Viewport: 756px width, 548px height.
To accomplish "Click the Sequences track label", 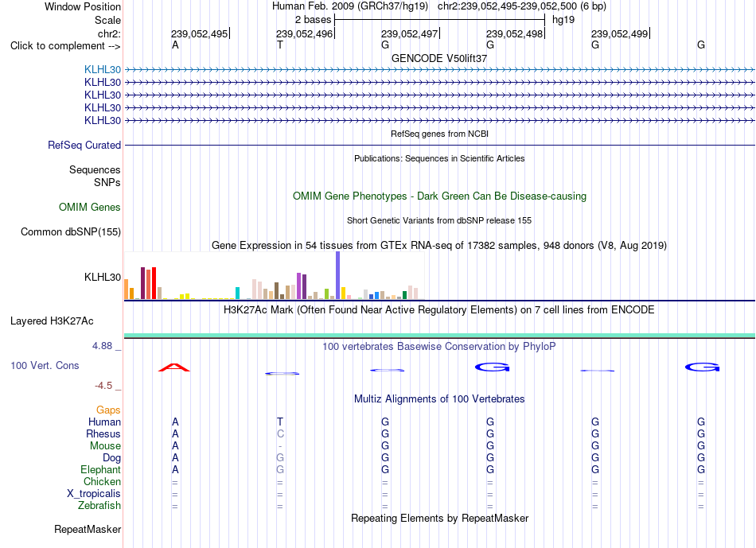I will [x=95, y=169].
